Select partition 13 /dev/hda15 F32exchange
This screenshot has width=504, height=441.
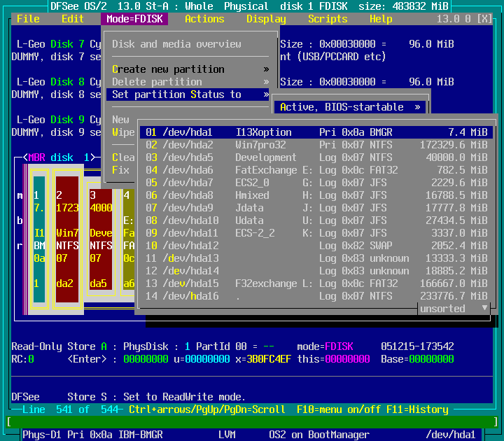click(316, 283)
